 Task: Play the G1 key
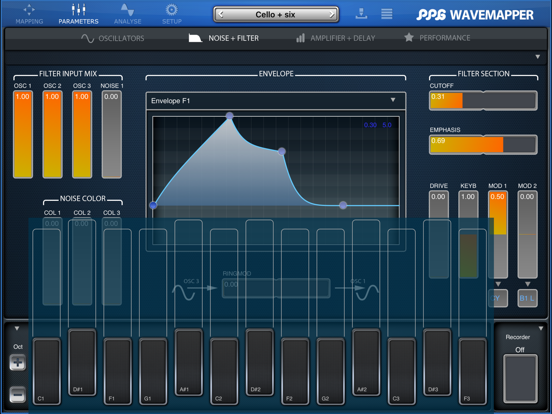(153, 371)
